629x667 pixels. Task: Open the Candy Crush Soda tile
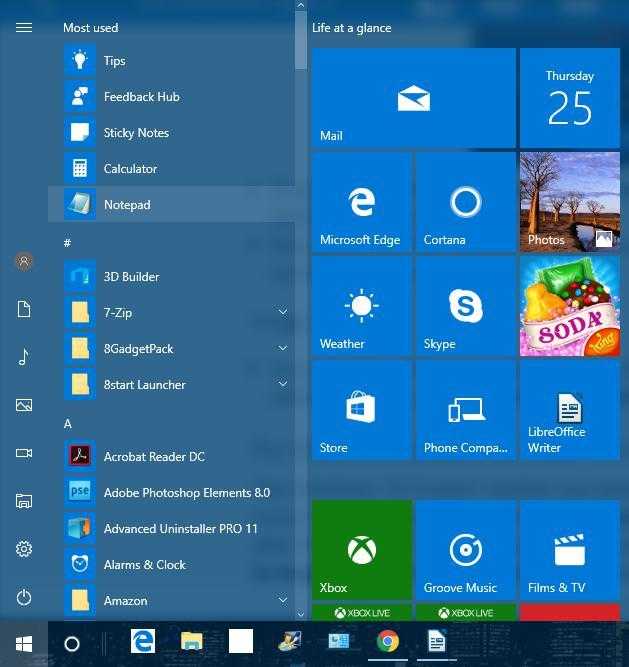569,306
